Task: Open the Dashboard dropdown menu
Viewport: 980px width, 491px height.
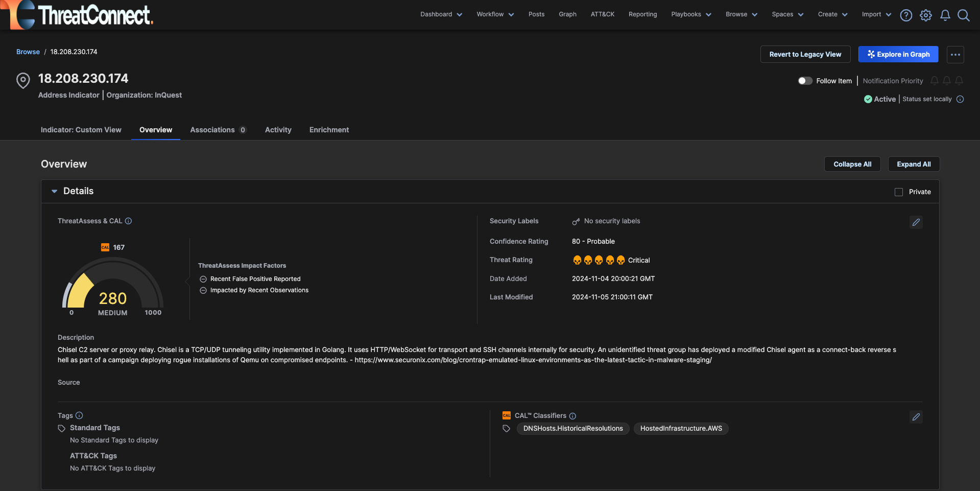Action: pyautogui.click(x=441, y=14)
